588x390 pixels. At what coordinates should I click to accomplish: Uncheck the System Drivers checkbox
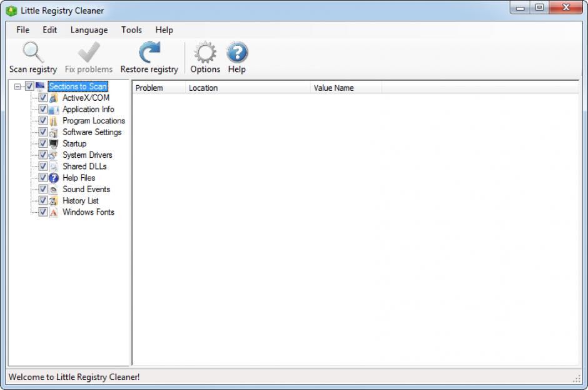(43, 155)
